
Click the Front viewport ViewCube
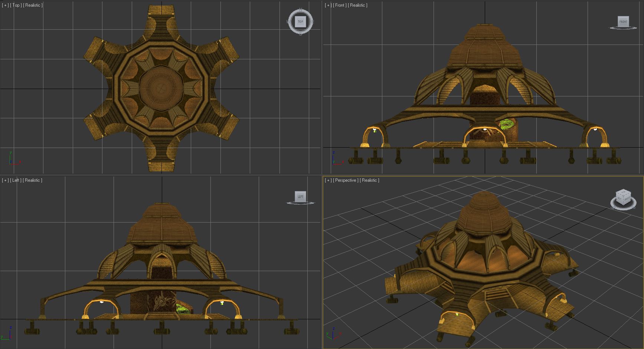(x=623, y=22)
